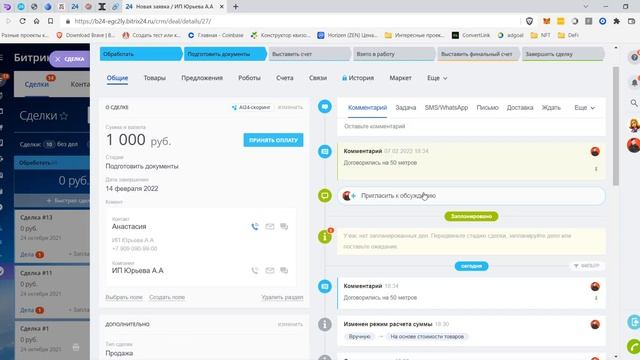The height and width of the screenshot is (360, 640).
Task: Close the СДЕЛКА slider label
Action: click(58, 59)
